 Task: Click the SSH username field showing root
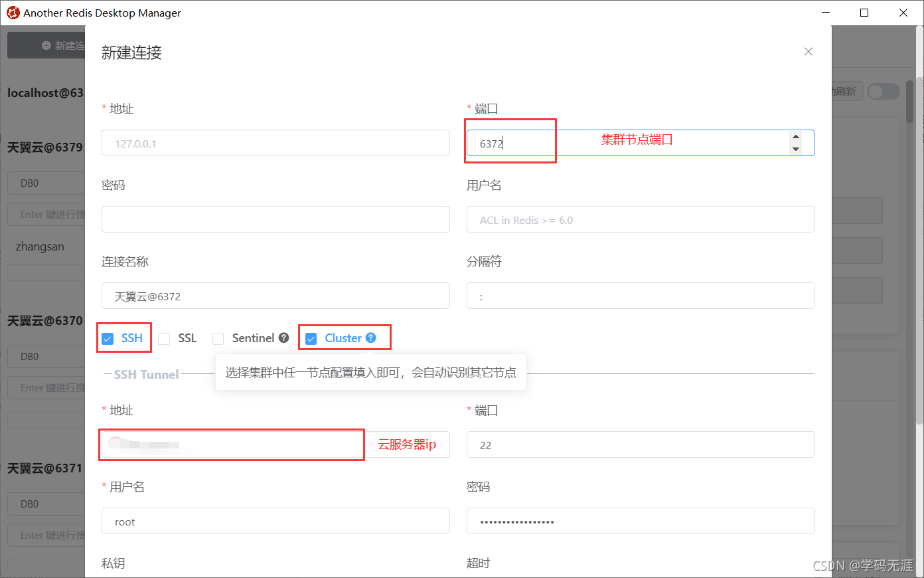pyautogui.click(x=275, y=521)
